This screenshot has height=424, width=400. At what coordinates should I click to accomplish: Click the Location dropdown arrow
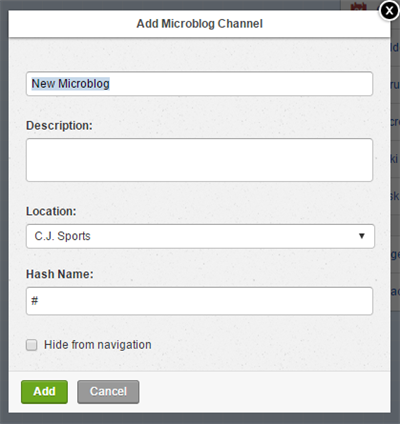click(x=362, y=236)
